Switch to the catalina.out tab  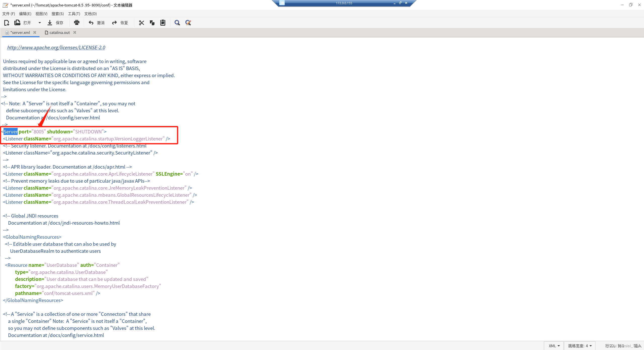click(59, 33)
